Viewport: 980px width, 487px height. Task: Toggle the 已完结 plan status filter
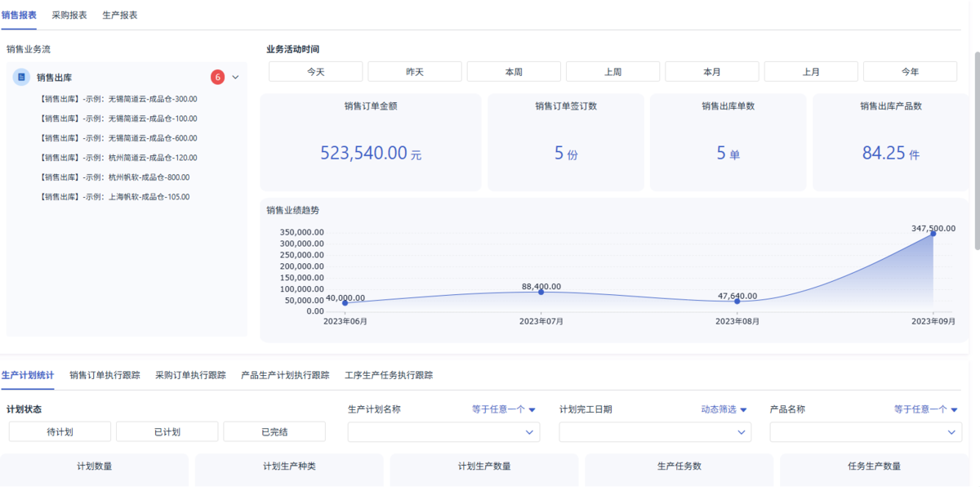(x=274, y=431)
